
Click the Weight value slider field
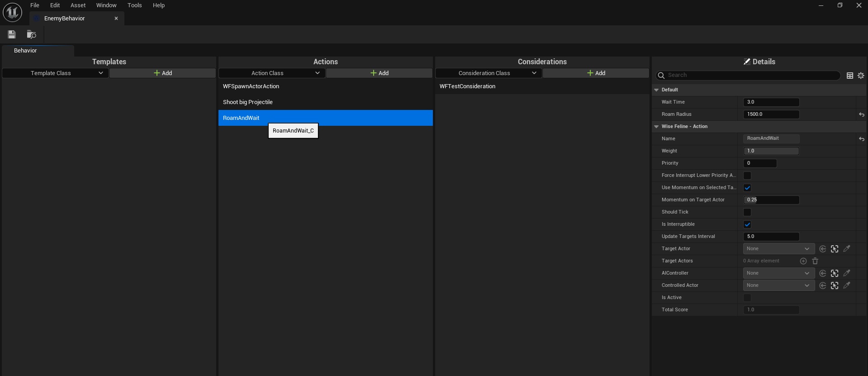pyautogui.click(x=771, y=151)
